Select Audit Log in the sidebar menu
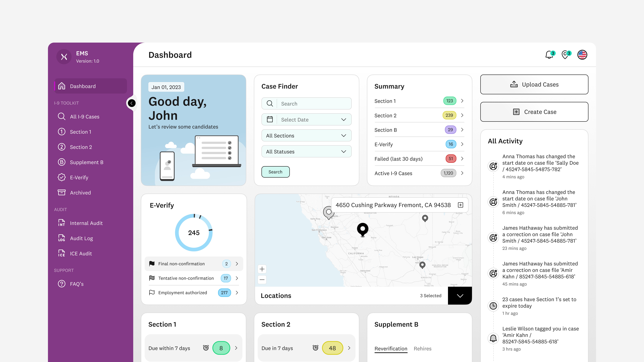 (x=81, y=238)
